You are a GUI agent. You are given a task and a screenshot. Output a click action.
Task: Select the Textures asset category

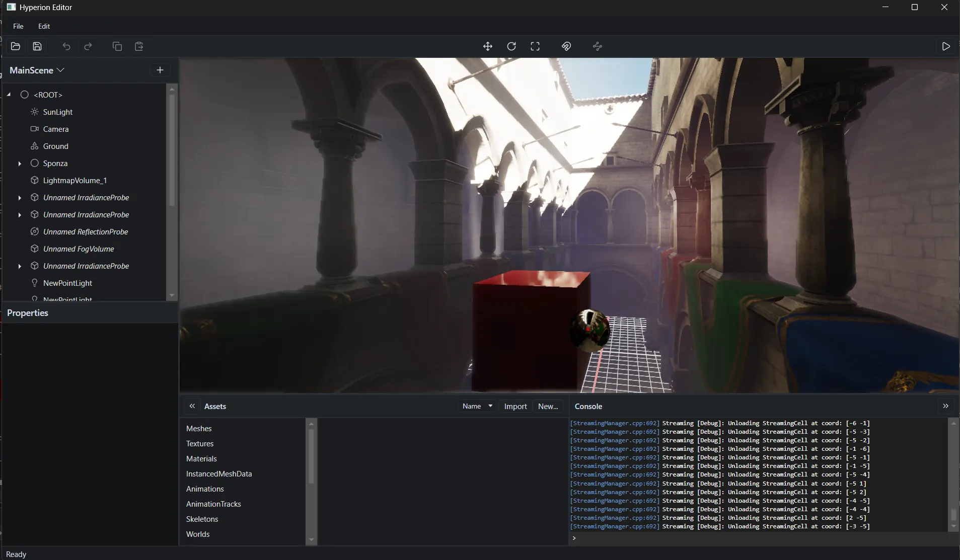click(x=200, y=443)
